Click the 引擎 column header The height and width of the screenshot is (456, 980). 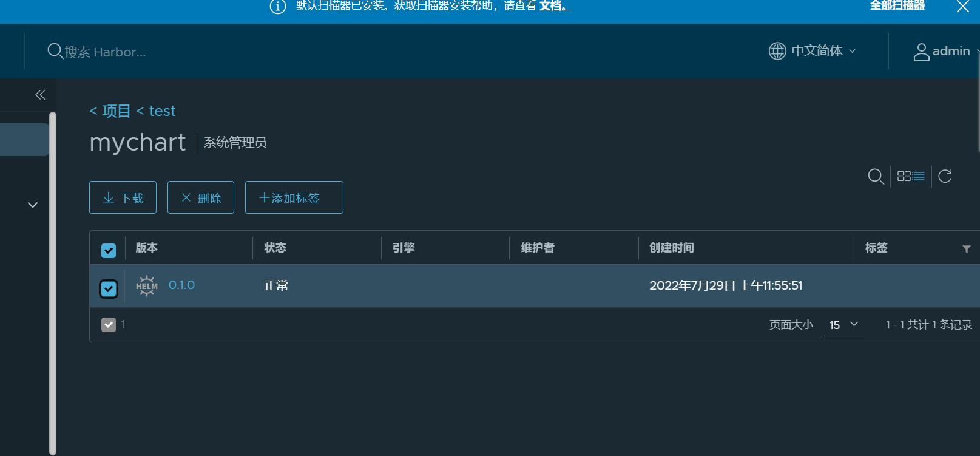(x=404, y=248)
